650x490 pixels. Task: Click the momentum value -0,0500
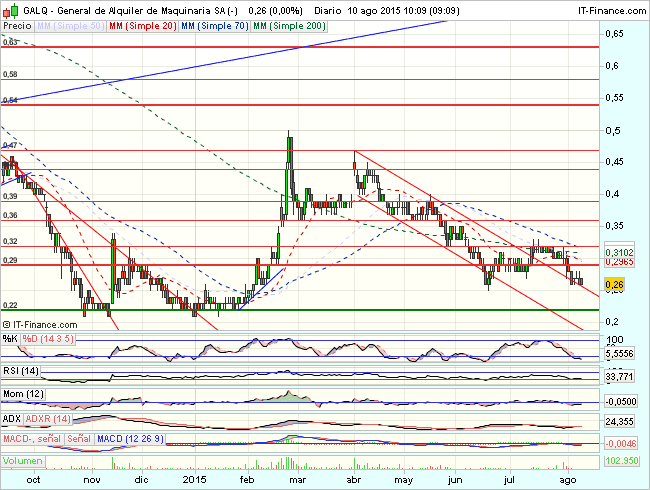(621, 402)
